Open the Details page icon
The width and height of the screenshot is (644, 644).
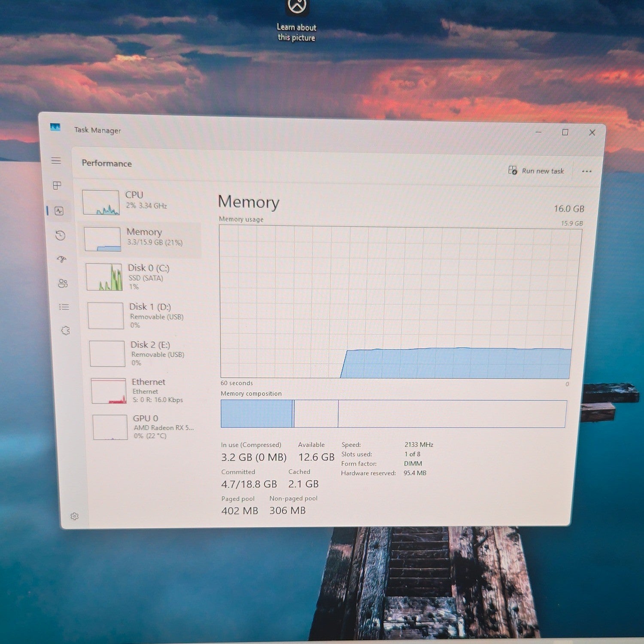tap(64, 307)
